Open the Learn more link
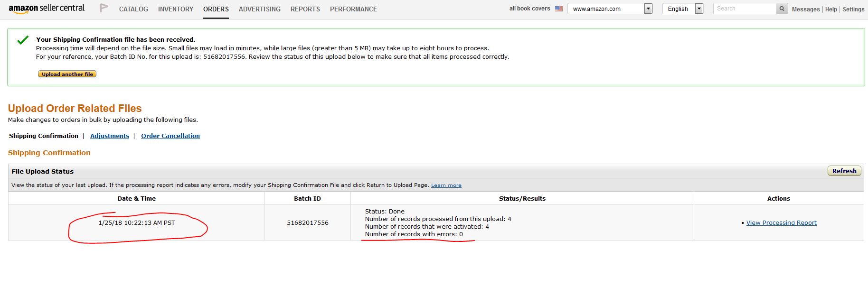Screen dimensions: 868x287 click(446, 185)
